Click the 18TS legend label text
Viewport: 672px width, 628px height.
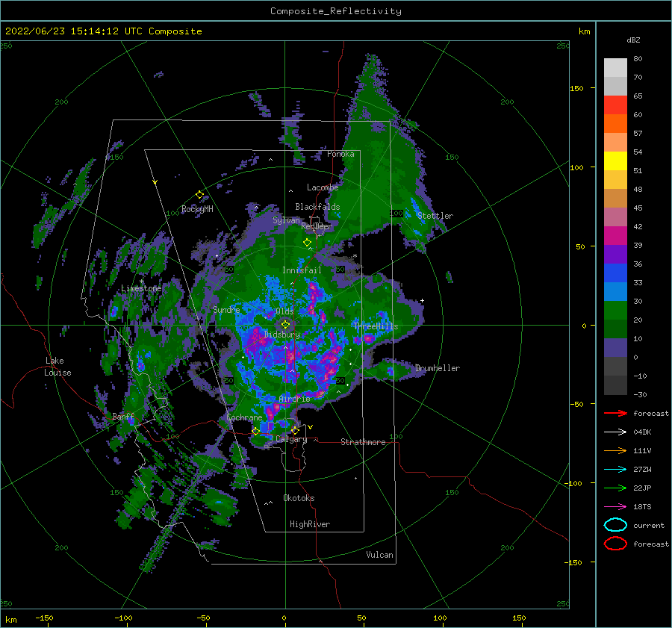pyautogui.click(x=642, y=507)
